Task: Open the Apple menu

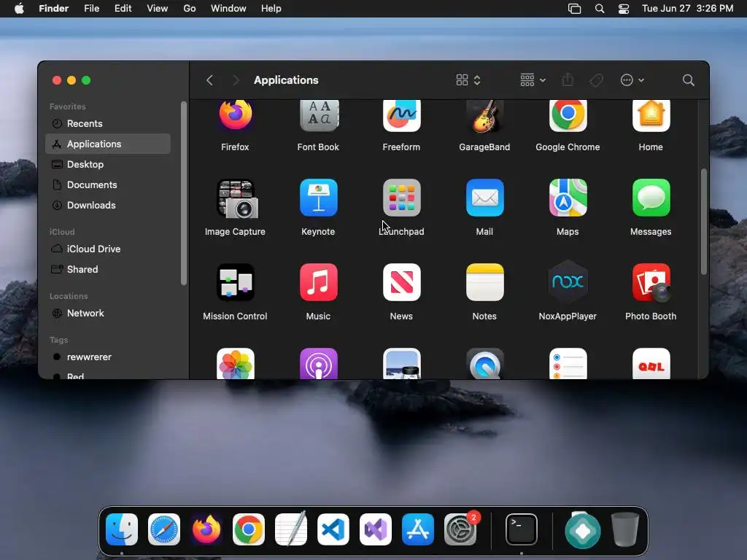Action: coord(19,9)
